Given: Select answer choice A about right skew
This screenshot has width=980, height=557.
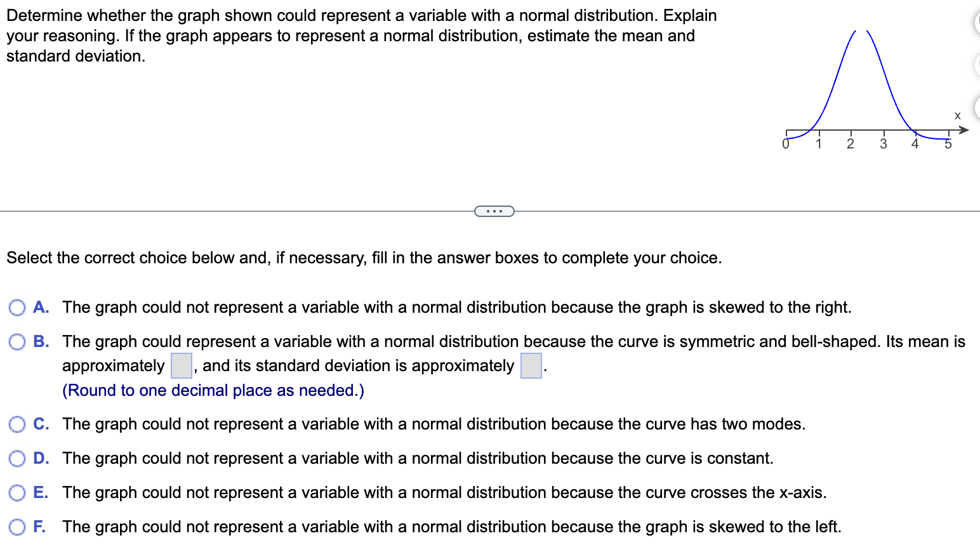Looking at the screenshot, I should pos(17,307).
